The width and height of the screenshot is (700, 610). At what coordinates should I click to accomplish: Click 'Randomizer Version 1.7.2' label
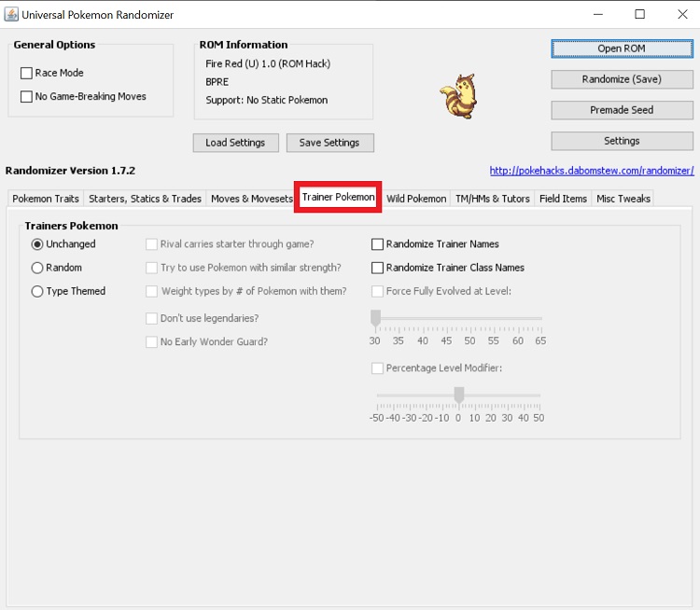pos(70,171)
